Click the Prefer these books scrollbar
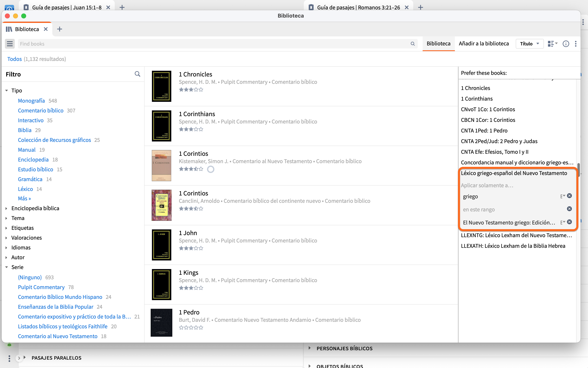 579,170
